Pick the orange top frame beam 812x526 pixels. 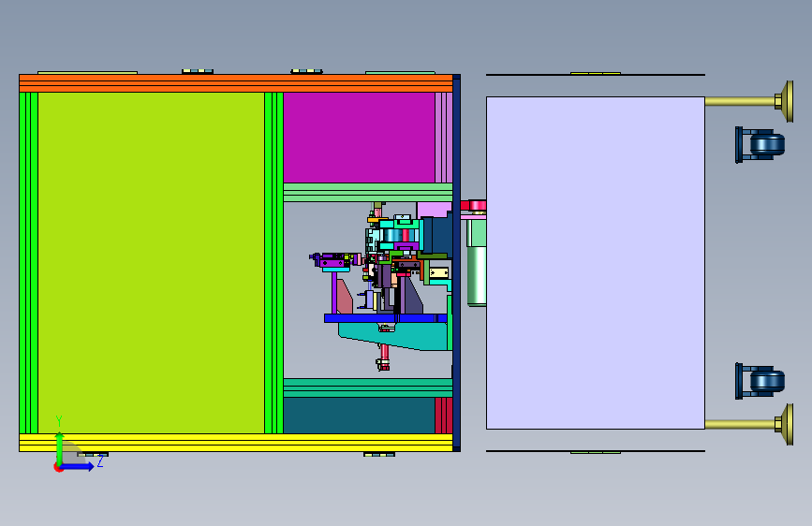(x=236, y=83)
